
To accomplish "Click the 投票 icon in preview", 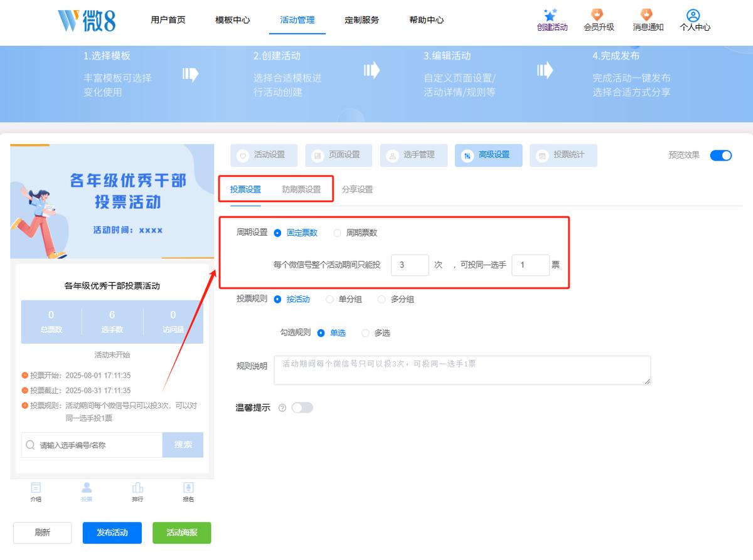I will coord(87,487).
